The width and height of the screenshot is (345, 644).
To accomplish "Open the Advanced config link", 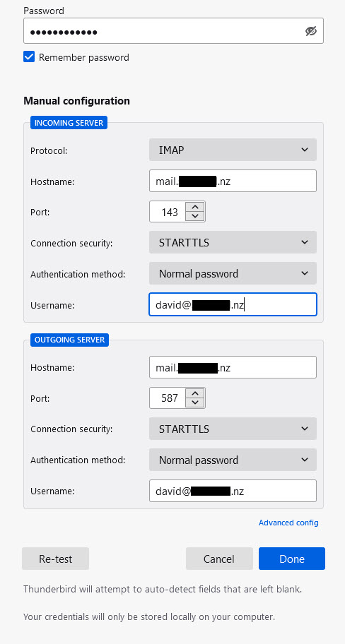I will coord(288,523).
